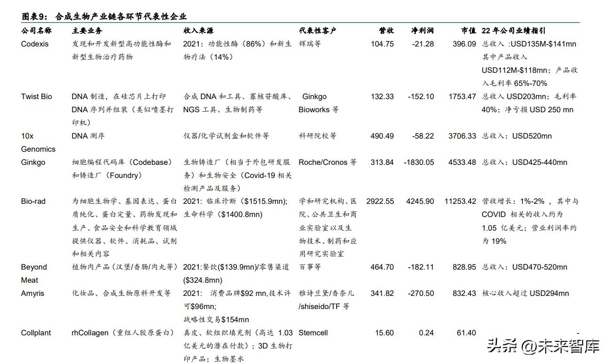Click Bio-rad market cap 11253.42
610x364 pixels.
461,201
